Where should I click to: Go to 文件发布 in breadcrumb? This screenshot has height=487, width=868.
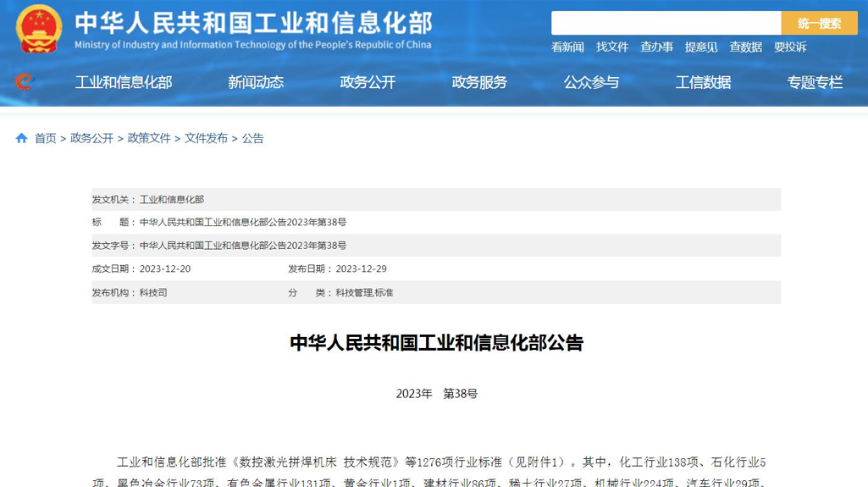click(x=206, y=138)
